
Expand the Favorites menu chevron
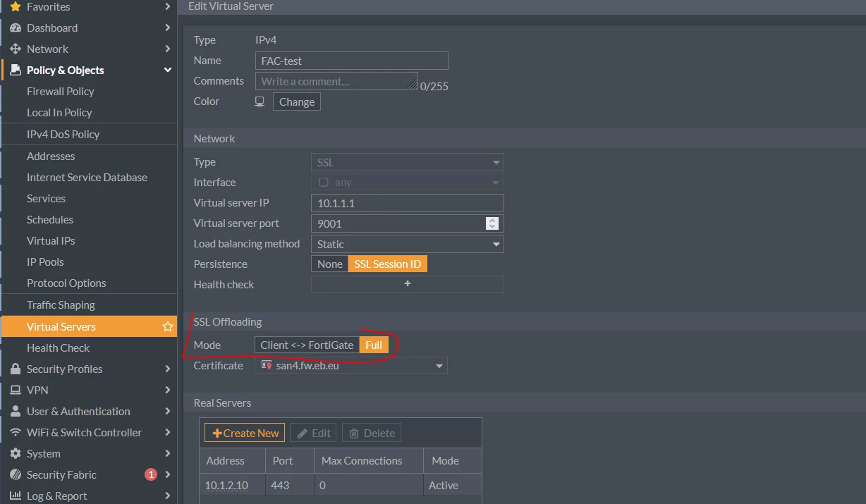pyautogui.click(x=167, y=7)
